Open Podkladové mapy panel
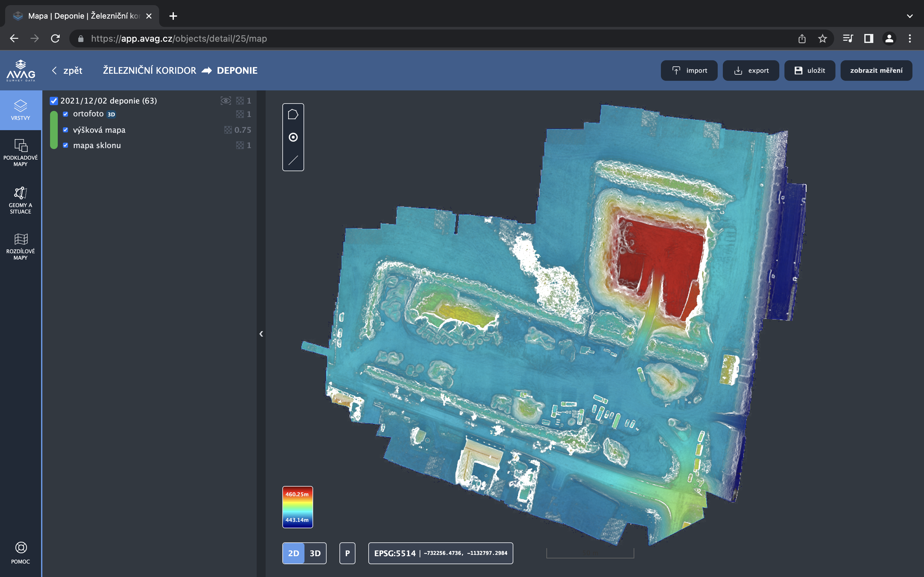 tap(21, 153)
